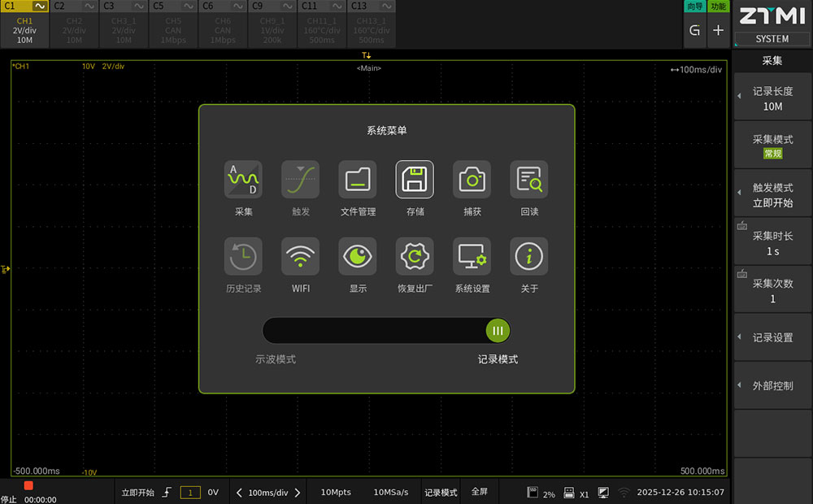Switch to 示波模式 oscilloscope mode
The width and height of the screenshot is (813, 504).
tap(276, 359)
